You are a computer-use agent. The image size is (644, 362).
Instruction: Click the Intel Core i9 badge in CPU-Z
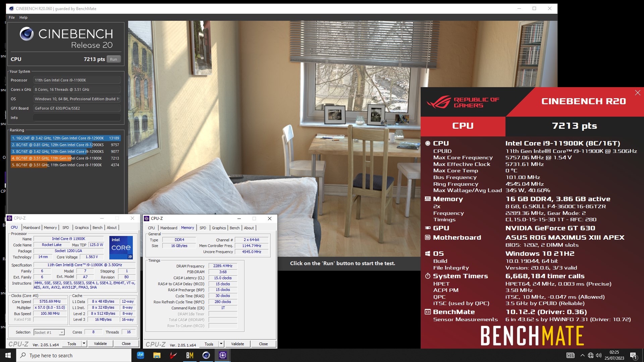(121, 248)
